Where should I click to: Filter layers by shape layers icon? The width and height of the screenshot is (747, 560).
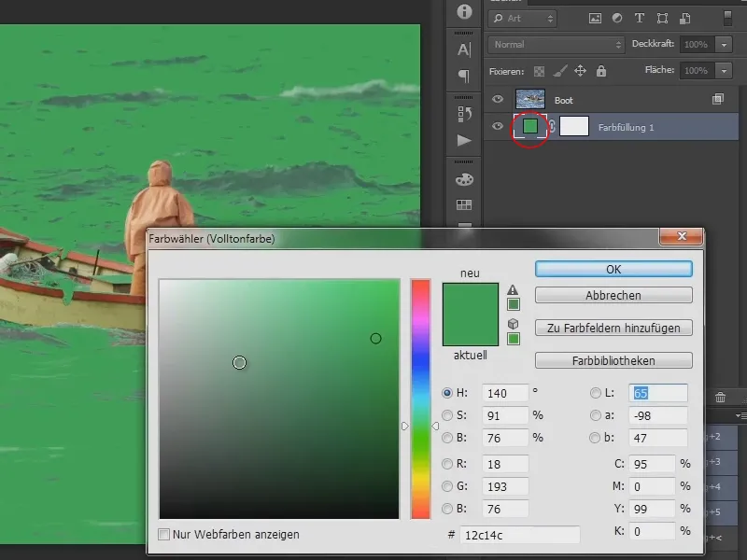(x=662, y=18)
